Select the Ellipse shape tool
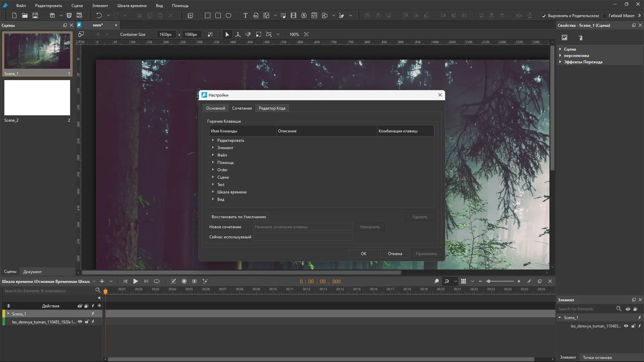The width and height of the screenshot is (644, 362). pos(228,15)
